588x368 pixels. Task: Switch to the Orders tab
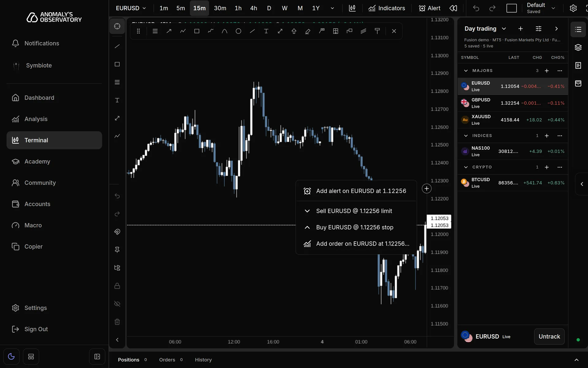point(171,360)
